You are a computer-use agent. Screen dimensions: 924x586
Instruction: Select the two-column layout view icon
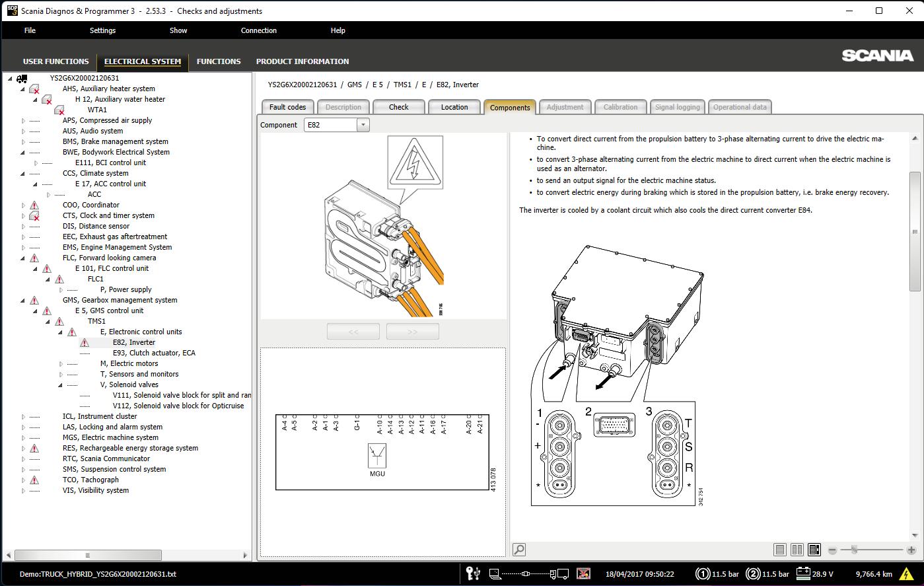click(797, 549)
